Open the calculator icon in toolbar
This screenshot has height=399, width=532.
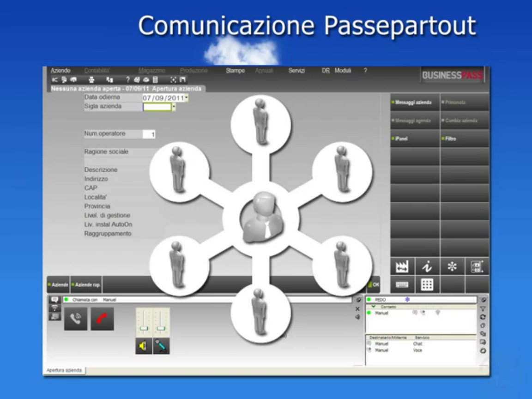pyautogui.click(x=155, y=80)
